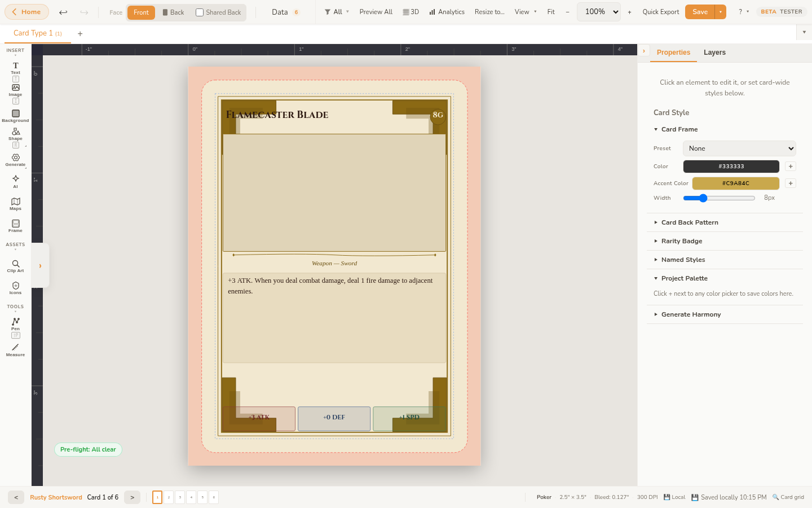Open the Icons assets library

pos(15,288)
